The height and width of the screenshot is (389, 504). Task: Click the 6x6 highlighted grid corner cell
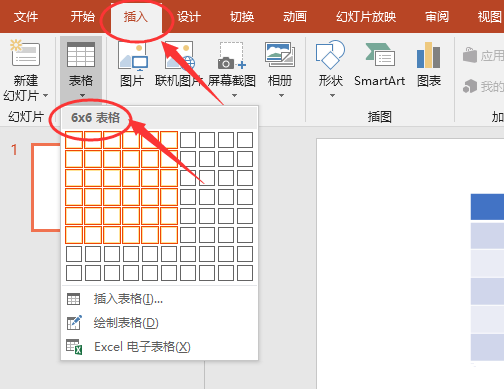[169, 235]
